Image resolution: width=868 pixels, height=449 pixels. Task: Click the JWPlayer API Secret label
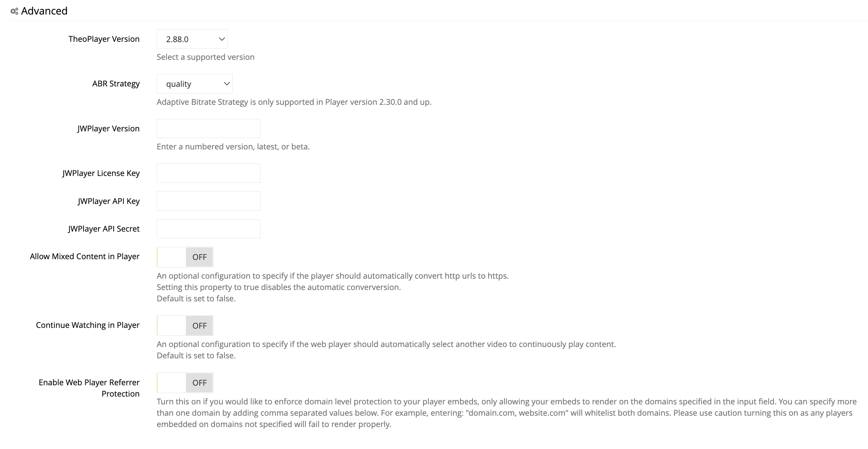(104, 229)
